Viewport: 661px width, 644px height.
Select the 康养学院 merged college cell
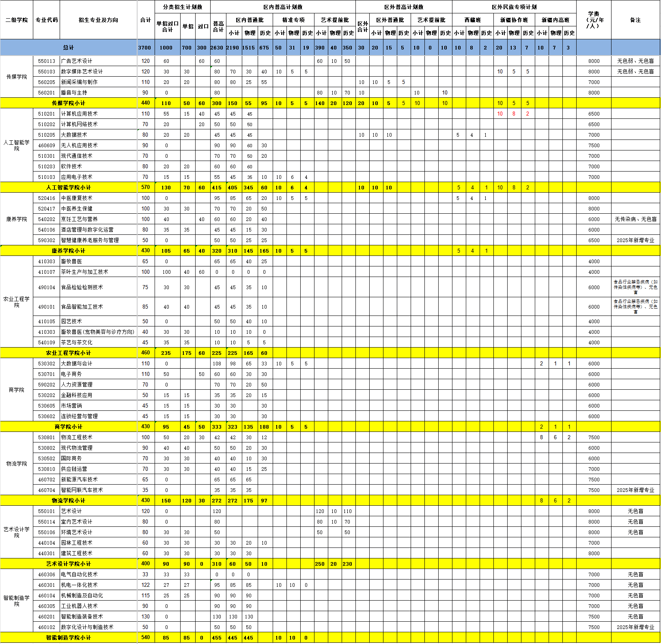pos(17,219)
